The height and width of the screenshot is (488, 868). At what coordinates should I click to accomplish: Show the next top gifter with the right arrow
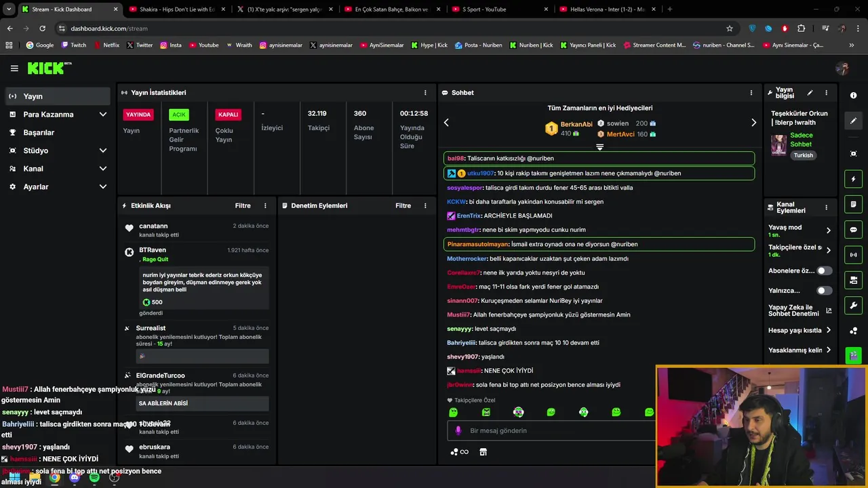point(753,123)
